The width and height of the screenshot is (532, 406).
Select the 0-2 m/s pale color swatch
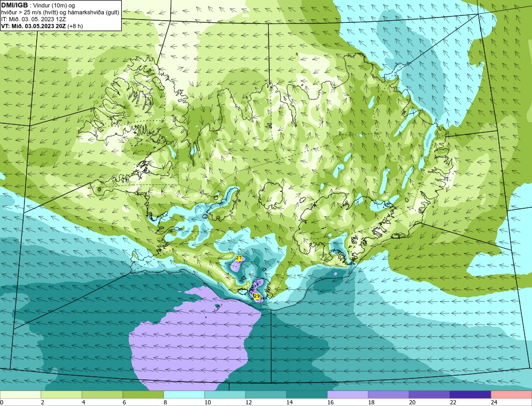click(20, 394)
